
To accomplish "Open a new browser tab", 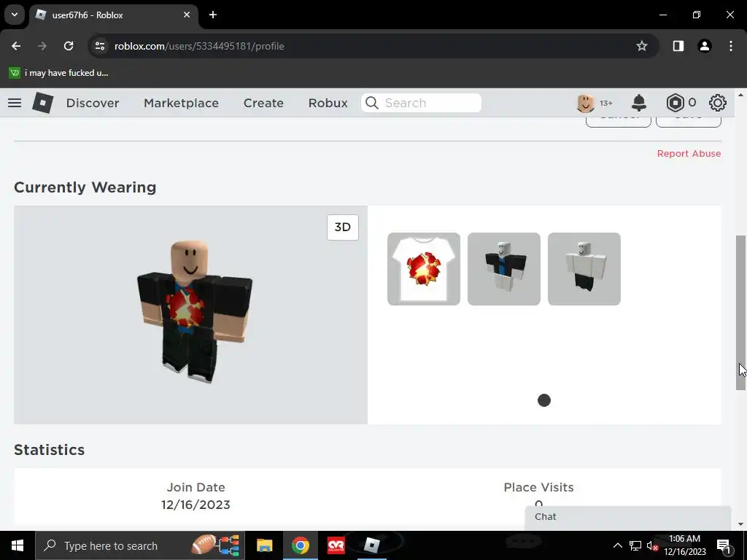I will pos(213,15).
